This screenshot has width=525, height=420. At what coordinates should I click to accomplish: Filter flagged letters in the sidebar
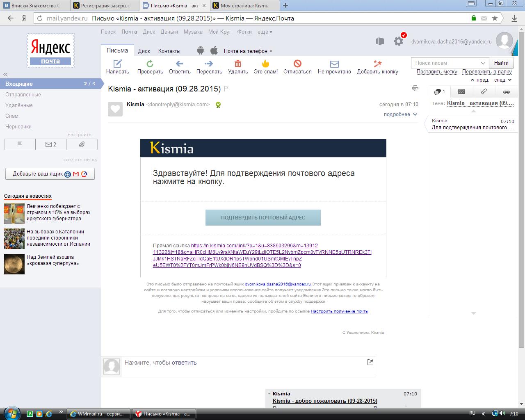pos(20,144)
